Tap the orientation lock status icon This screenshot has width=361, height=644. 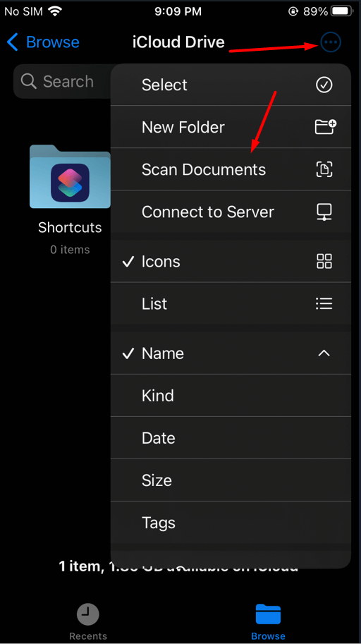pyautogui.click(x=293, y=11)
